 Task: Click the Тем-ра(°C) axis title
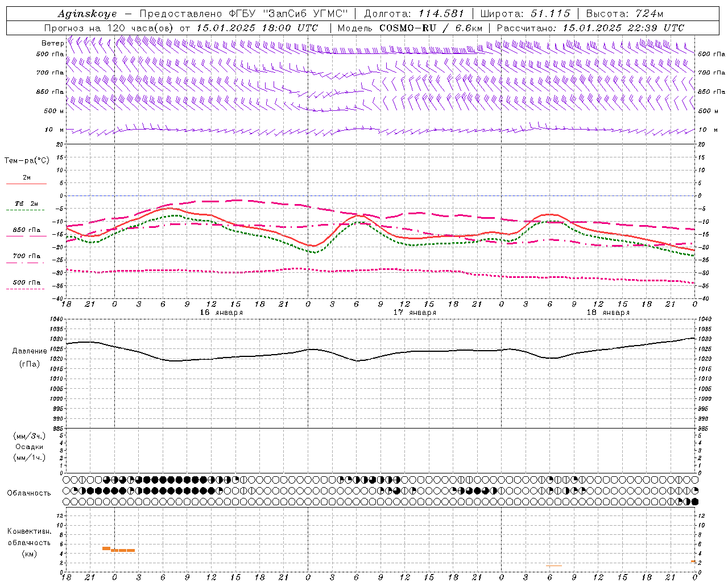27,161
